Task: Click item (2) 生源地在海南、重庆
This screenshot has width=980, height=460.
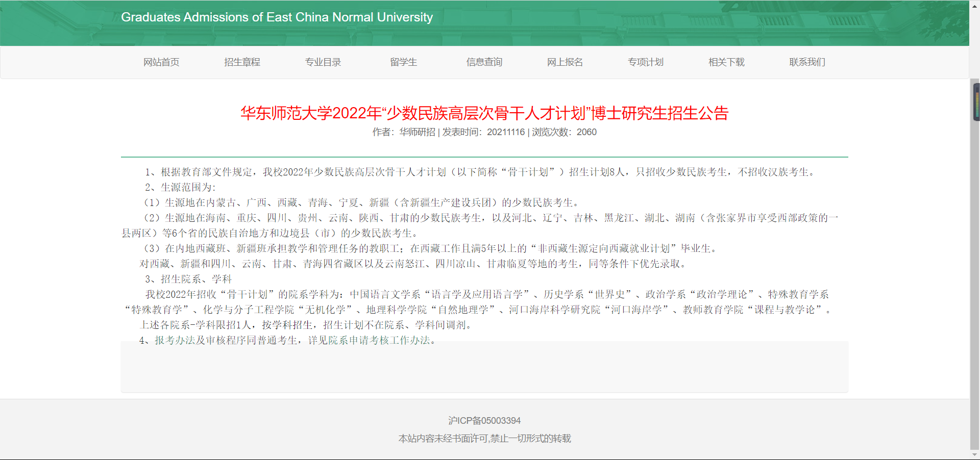Action: point(480,225)
